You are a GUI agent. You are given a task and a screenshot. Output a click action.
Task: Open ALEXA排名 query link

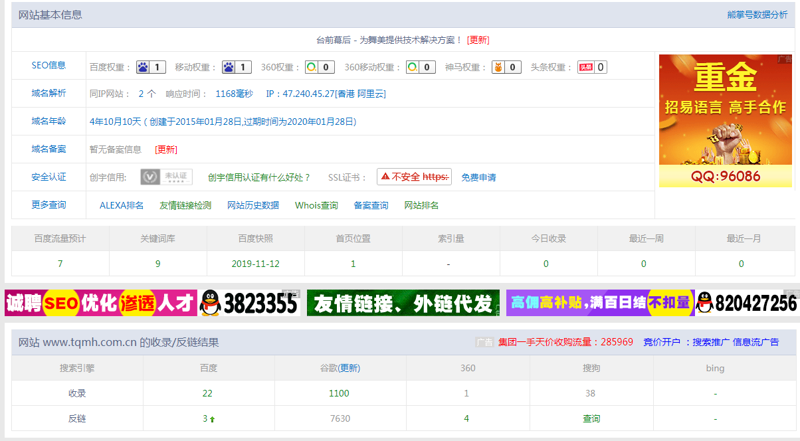121,205
